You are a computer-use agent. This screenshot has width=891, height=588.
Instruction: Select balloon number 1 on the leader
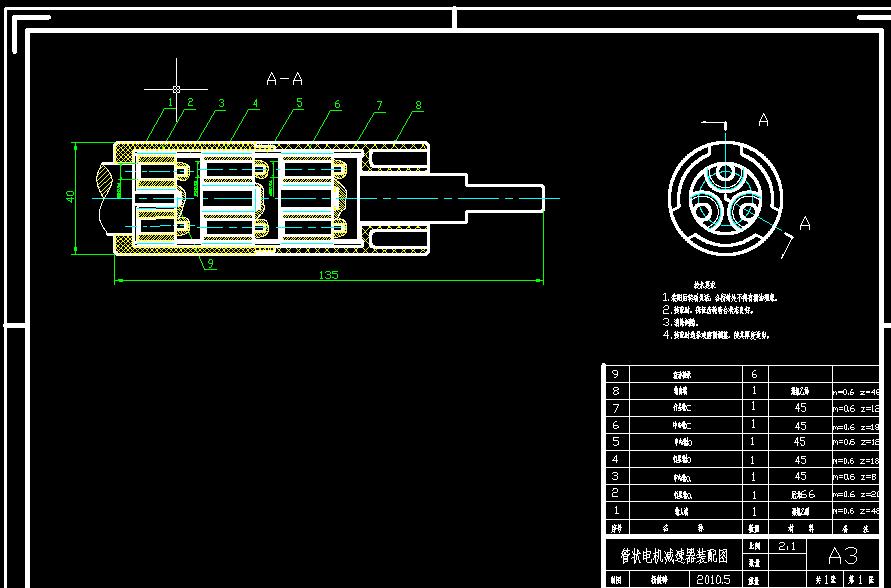pos(170,102)
